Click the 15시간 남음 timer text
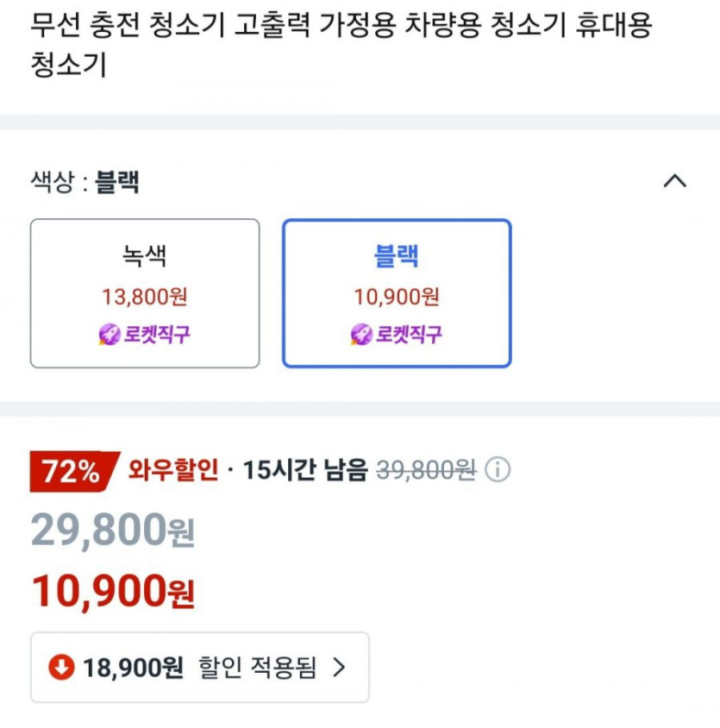The width and height of the screenshot is (720, 728). coord(304,470)
